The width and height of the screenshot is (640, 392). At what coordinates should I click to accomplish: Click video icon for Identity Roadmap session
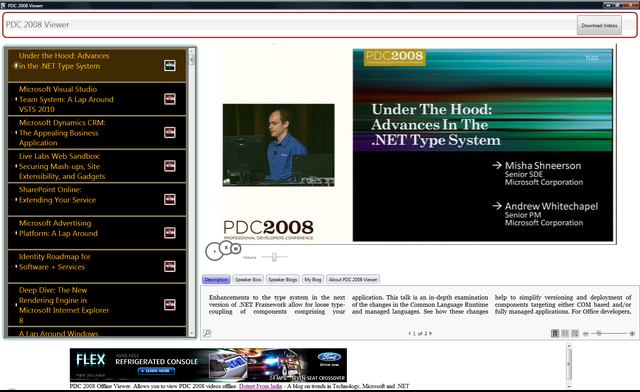(x=170, y=266)
